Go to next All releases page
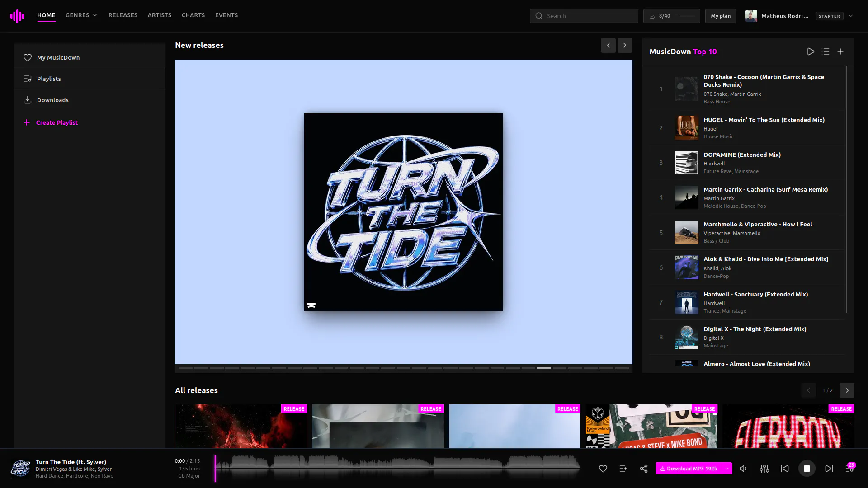This screenshot has width=868, height=488. coord(847,390)
